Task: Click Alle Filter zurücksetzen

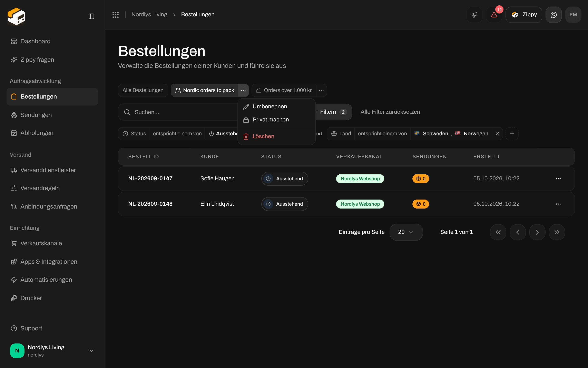Action: (390, 112)
